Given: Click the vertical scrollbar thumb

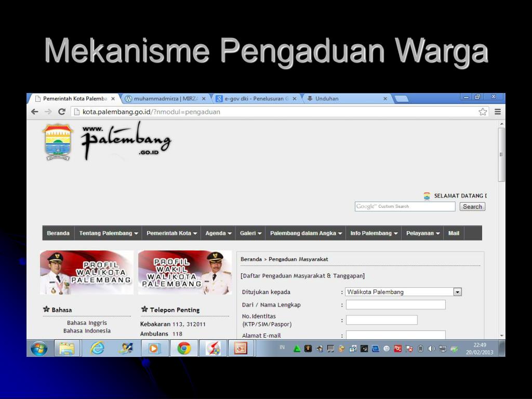Looking at the screenshot, I should [x=501, y=155].
